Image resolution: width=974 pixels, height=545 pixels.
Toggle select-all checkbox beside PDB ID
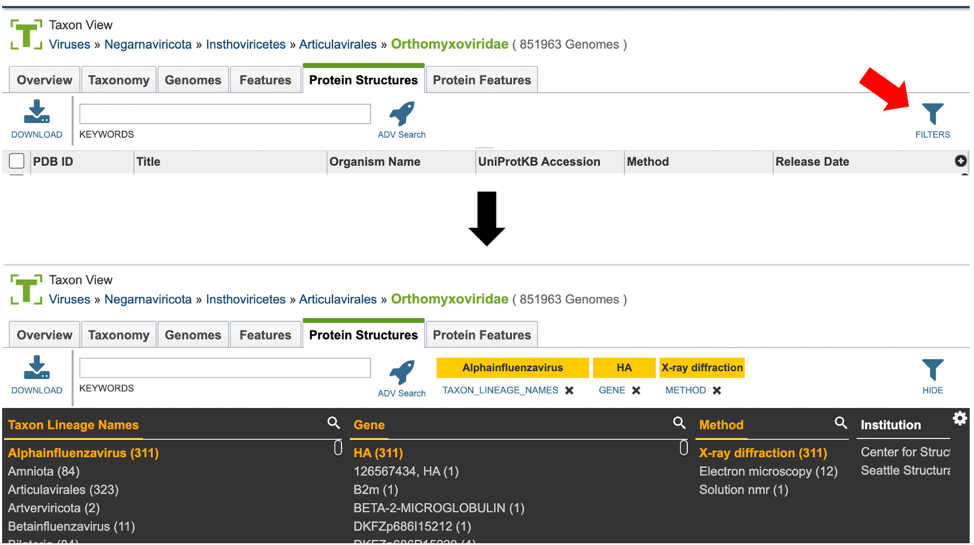click(x=17, y=162)
